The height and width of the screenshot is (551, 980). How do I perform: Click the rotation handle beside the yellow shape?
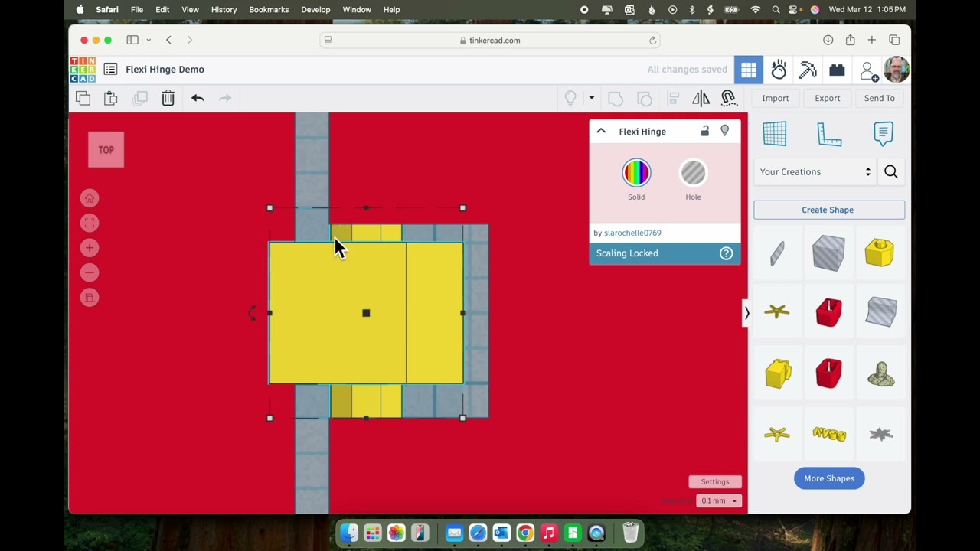(x=252, y=312)
